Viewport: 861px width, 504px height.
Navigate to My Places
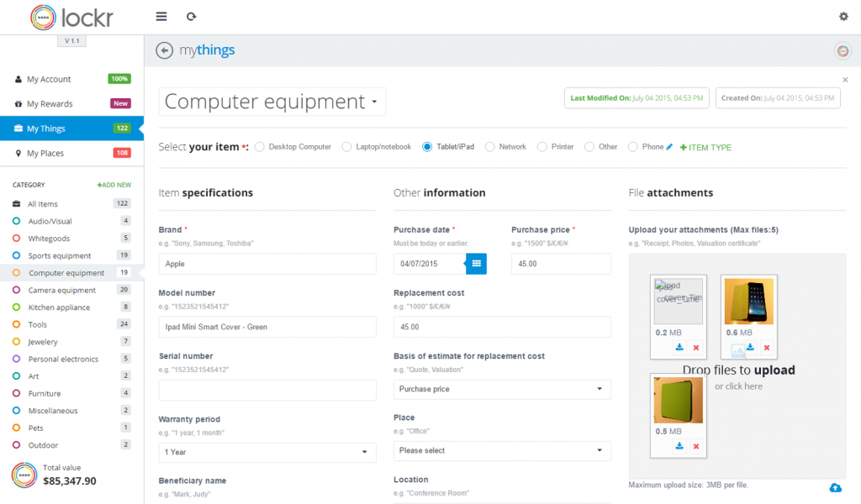(72, 153)
